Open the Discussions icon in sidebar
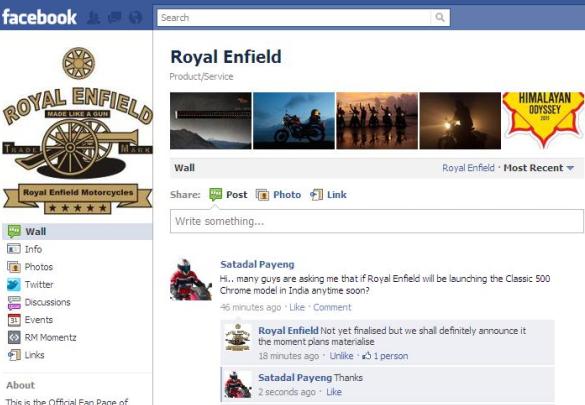Viewport: 585px width, 405px height. pos(14,302)
